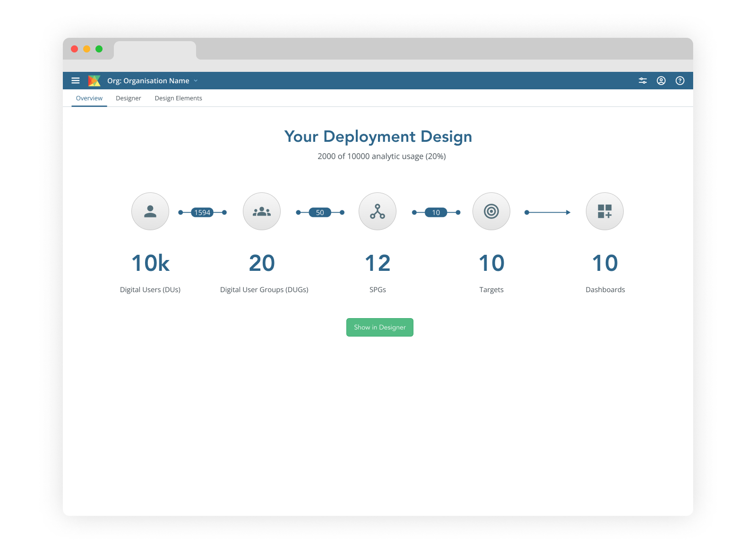Click the Targets bullseye icon
The height and width of the screenshot is (554, 756).
491,211
